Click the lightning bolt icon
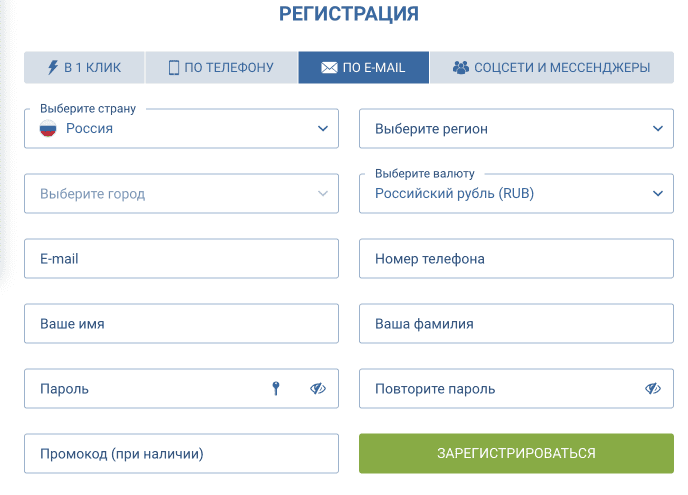Viewport: 688px width, 495px height. [53, 68]
